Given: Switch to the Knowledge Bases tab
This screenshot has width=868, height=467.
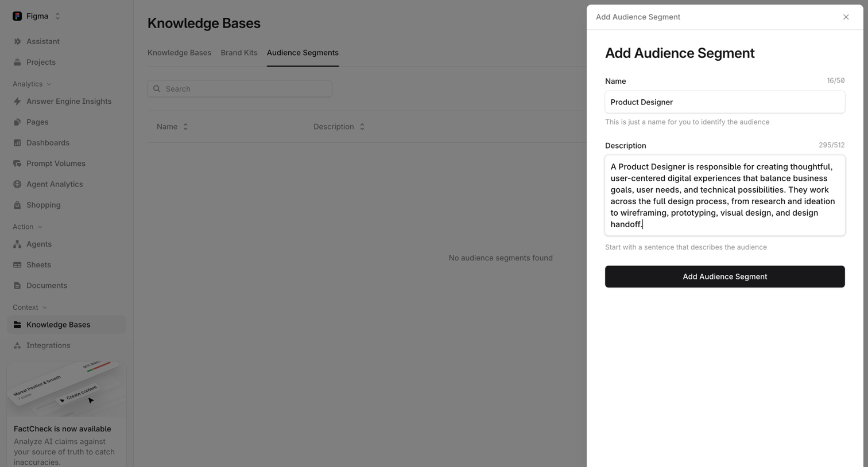Looking at the screenshot, I should point(179,53).
